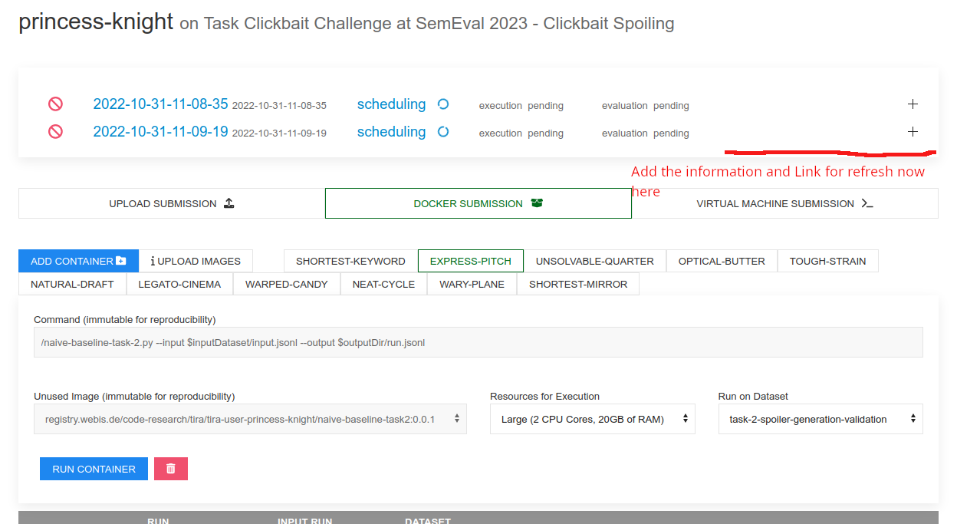
Task: Cancel run 2022-10-31-11-09-19 via prohibition icon
Action: (54, 131)
